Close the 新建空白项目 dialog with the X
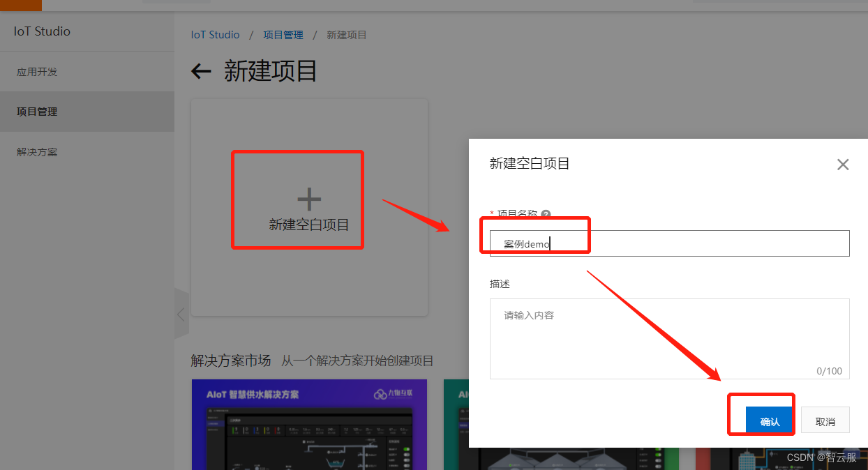Image resolution: width=868 pixels, height=470 pixels. point(843,165)
